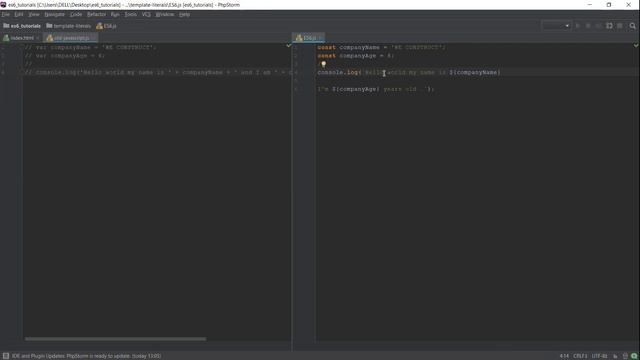This screenshot has width=640, height=360.
Task: Click the PhpStorm app icon in the title bar
Action: coord(4,4)
